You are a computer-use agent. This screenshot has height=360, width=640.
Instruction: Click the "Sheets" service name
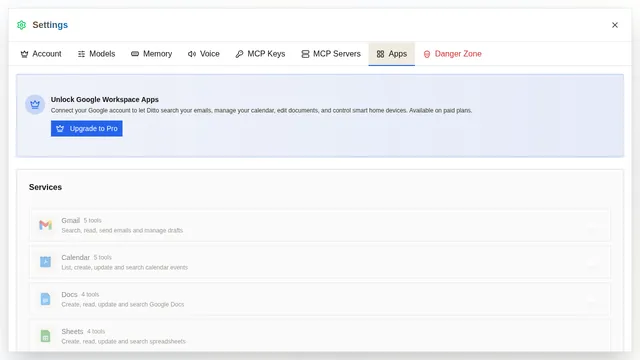pos(72,331)
